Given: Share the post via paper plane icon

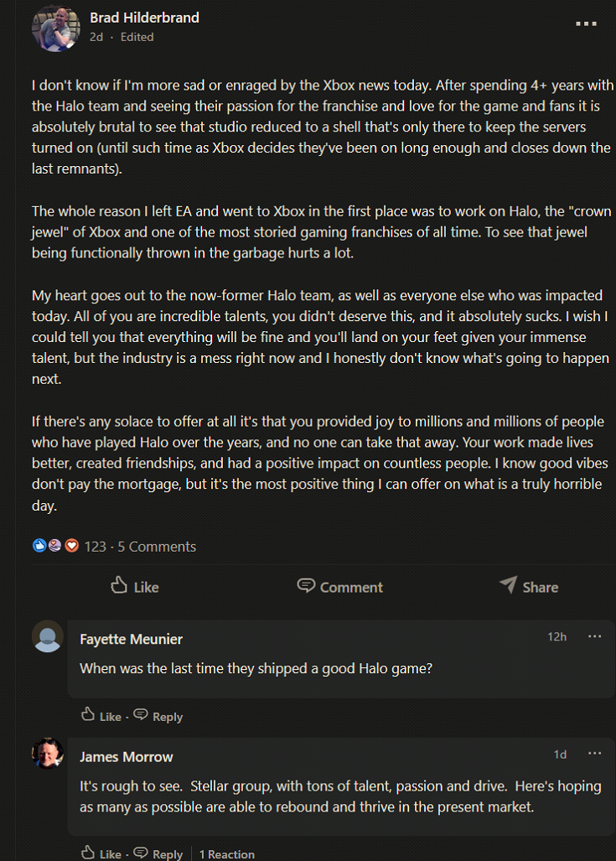Looking at the screenshot, I should (x=529, y=586).
